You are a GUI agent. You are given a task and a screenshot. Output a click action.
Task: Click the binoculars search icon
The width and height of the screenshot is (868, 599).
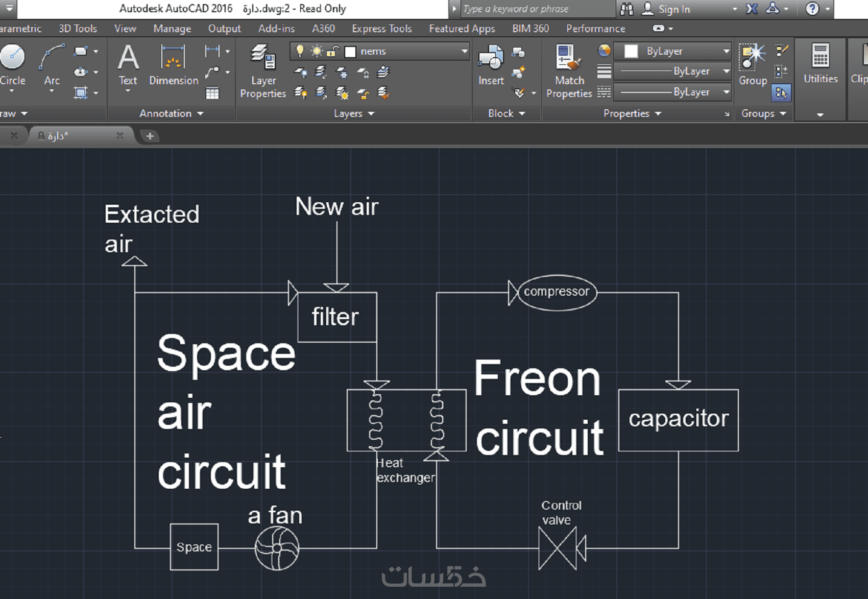coord(626,9)
